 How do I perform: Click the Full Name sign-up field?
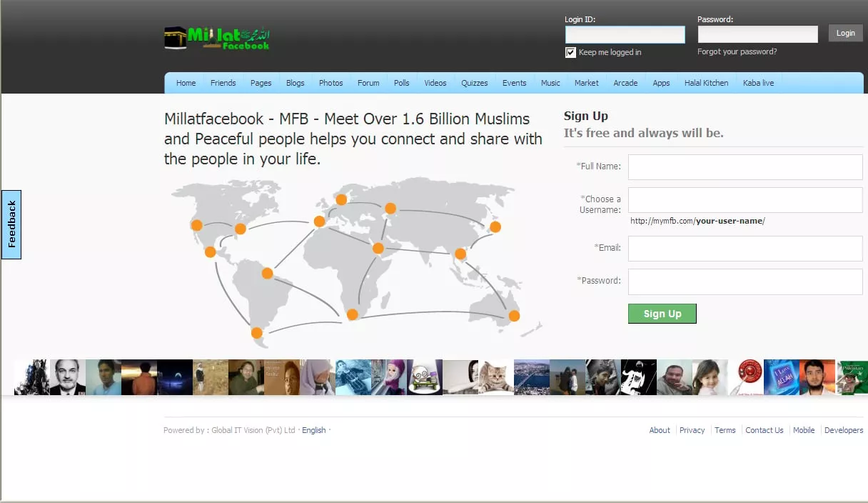click(745, 166)
